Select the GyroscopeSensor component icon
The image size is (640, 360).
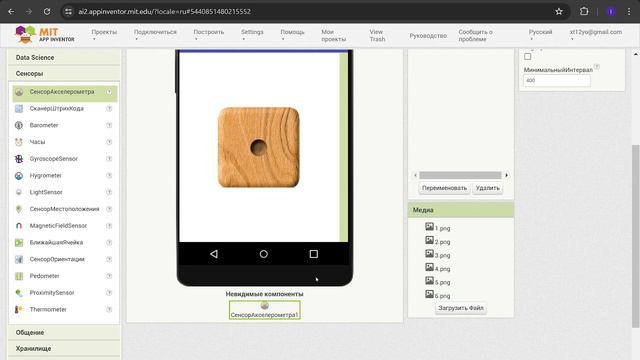pyautogui.click(x=19, y=159)
